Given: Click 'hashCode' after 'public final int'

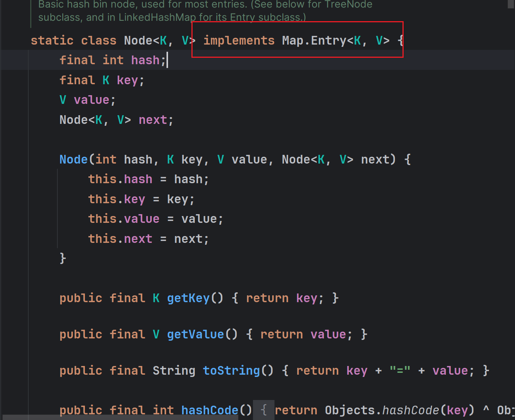Looking at the screenshot, I should click(x=210, y=410).
